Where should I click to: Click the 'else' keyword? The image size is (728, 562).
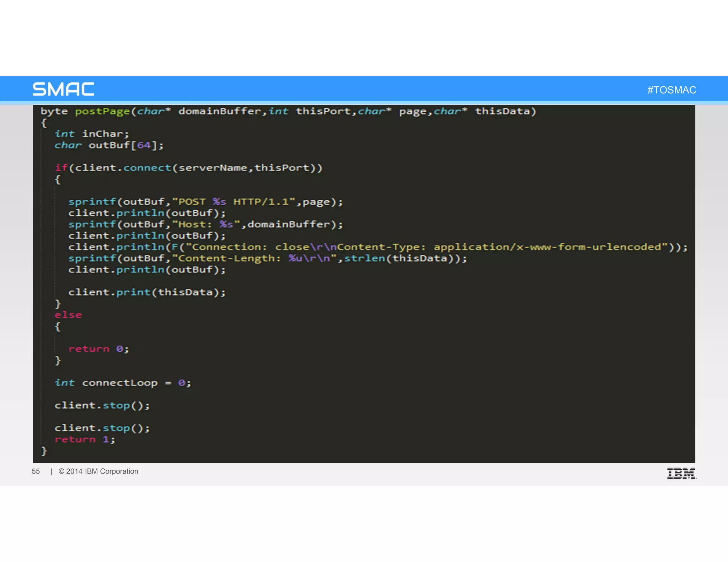click(68, 315)
